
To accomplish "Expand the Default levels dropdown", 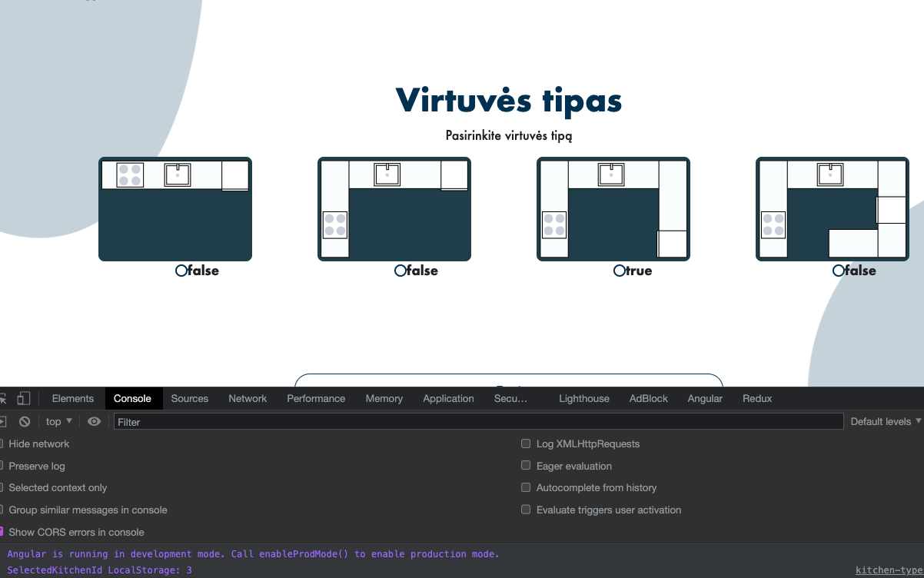I will (x=886, y=421).
